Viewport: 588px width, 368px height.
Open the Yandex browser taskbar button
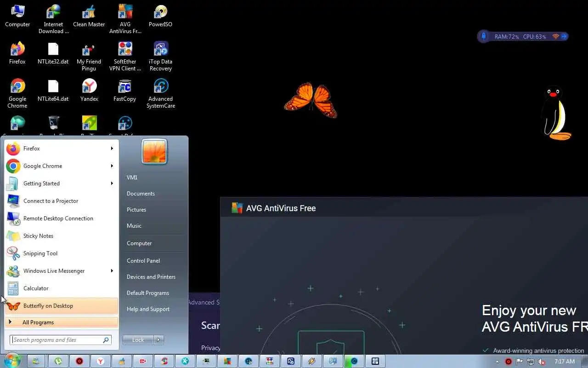pos(100,361)
